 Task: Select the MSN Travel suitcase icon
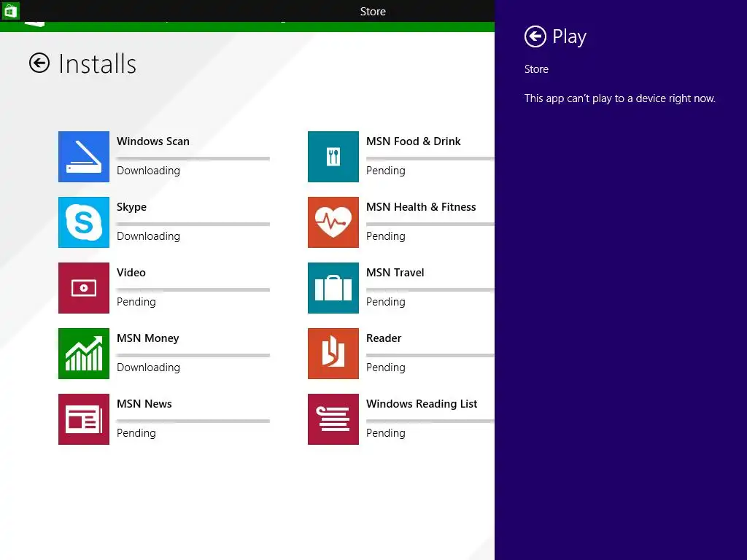point(333,288)
